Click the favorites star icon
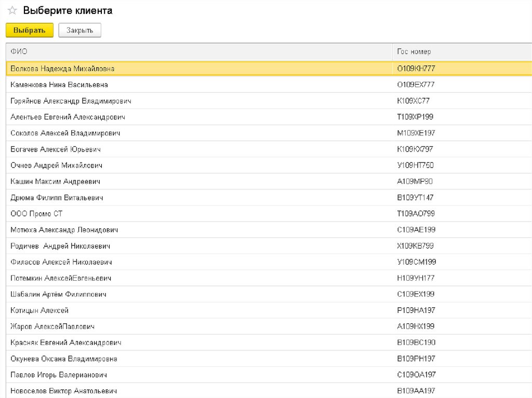This screenshot has width=532, height=398. tap(12, 11)
